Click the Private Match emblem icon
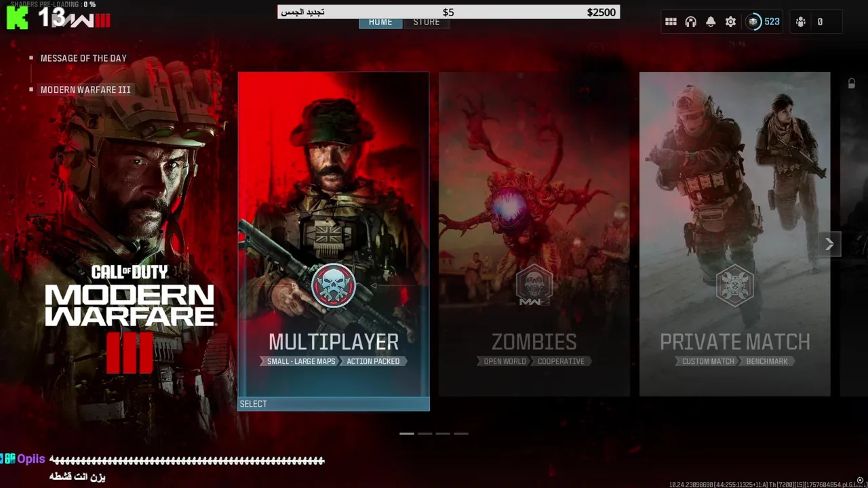This screenshot has height=488, width=868. 734,285
